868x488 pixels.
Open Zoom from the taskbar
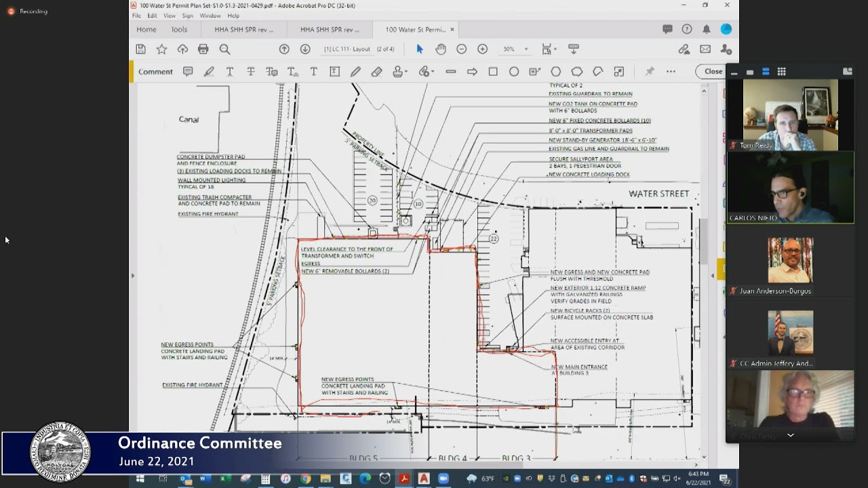coord(443,479)
